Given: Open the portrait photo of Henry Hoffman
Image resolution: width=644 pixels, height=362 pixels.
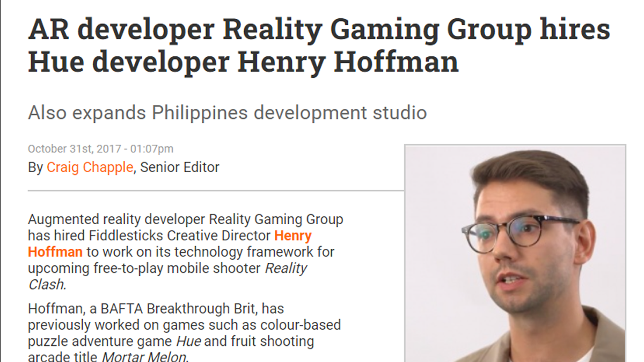Looking at the screenshot, I should [515, 253].
